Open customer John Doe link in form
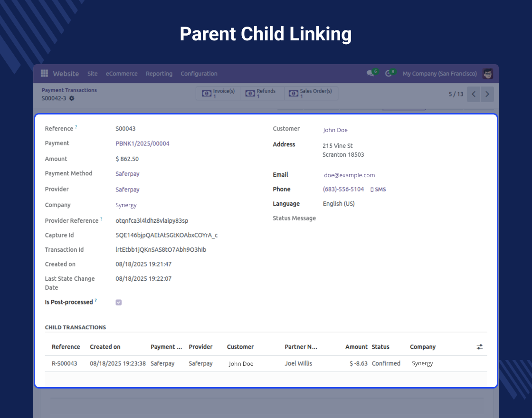The width and height of the screenshot is (532, 418). pos(335,130)
